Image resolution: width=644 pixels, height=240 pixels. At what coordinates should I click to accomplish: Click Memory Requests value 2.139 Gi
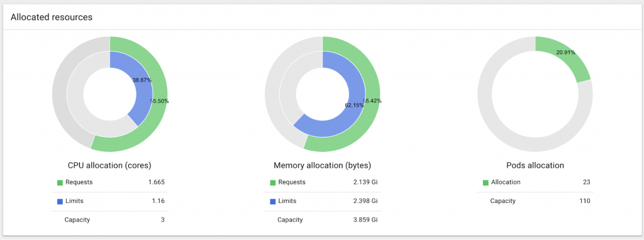point(365,182)
